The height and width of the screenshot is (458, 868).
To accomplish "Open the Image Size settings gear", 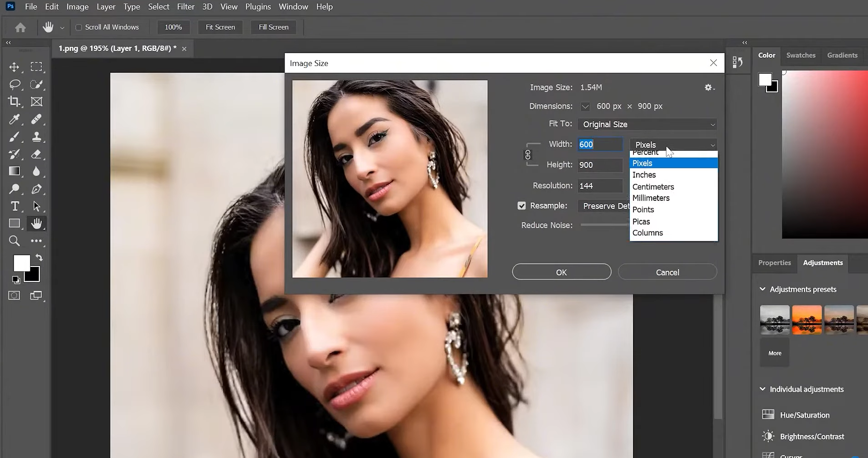I will (709, 87).
